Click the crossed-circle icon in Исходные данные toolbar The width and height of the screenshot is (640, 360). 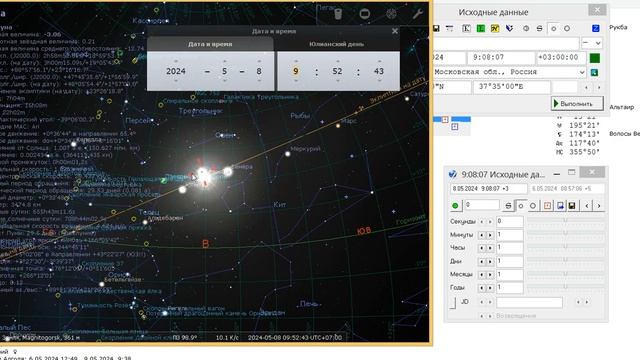pyautogui.click(x=526, y=29)
